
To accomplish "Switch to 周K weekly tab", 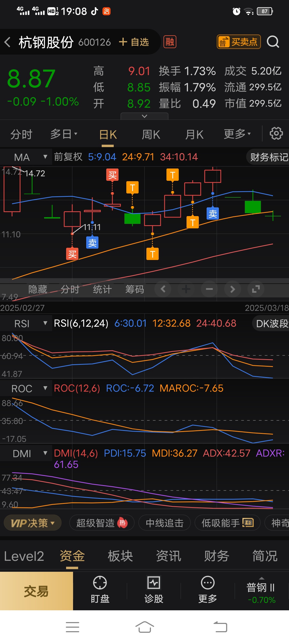I will (x=151, y=135).
